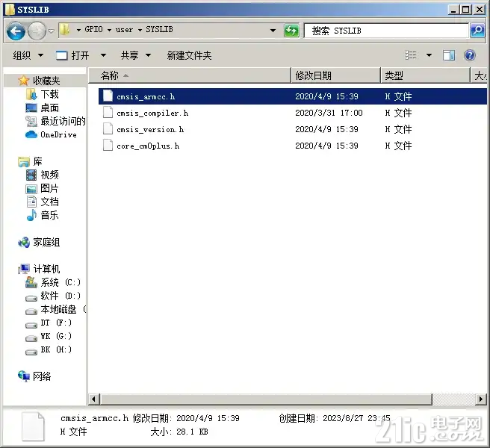490x448 pixels.
Task: Click 修改日期 value in details pane
Action: click(208, 418)
